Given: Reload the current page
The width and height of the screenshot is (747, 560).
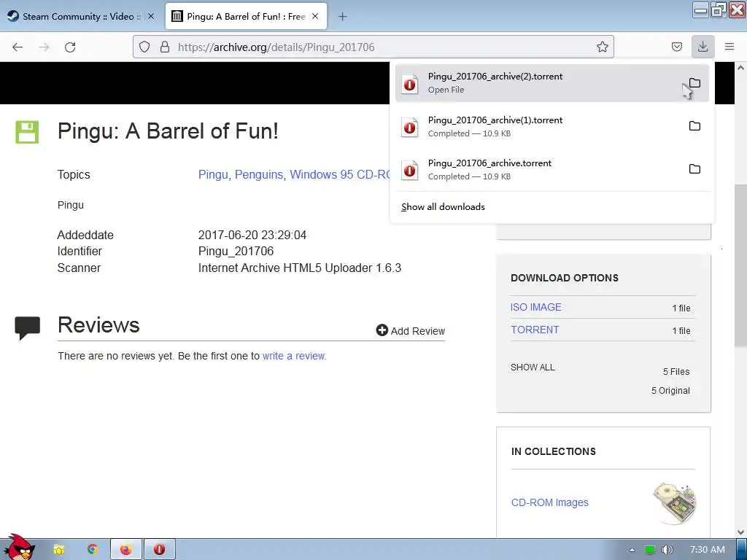Looking at the screenshot, I should tap(70, 47).
